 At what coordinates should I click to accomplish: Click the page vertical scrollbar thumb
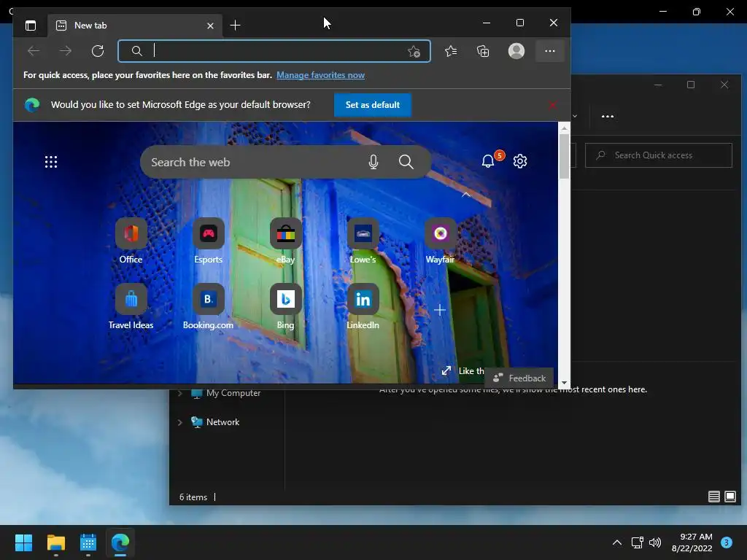[564, 156]
